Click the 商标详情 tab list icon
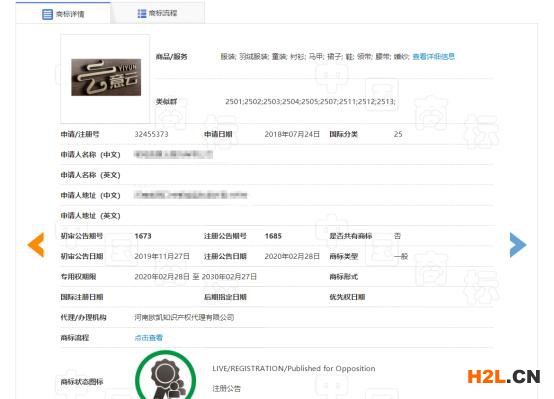Image resolution: width=554 pixels, height=399 pixels. coord(47,14)
